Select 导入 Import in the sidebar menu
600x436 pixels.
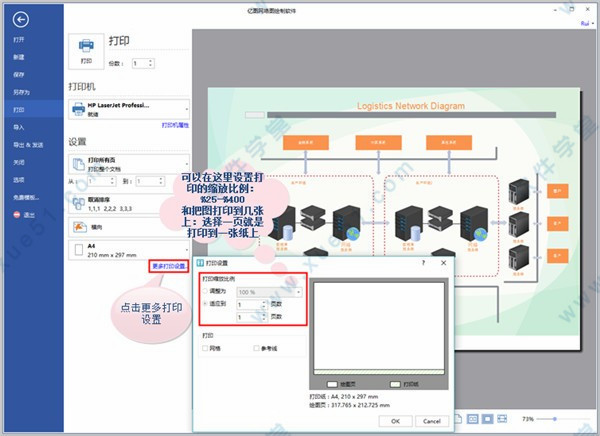coord(19,127)
